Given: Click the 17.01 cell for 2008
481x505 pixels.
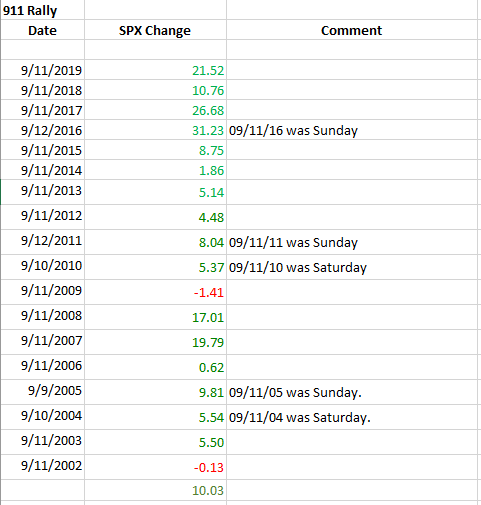Looking at the screenshot, I should 155,317.
